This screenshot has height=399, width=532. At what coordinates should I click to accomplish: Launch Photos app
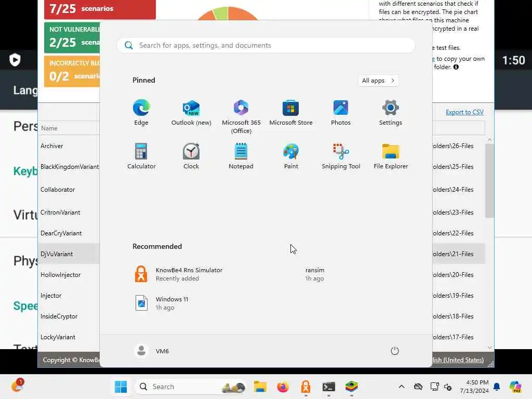click(341, 113)
